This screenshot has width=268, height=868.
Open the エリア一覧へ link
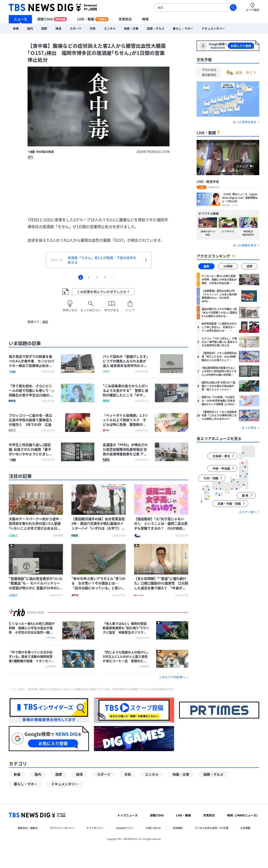[x=249, y=512]
